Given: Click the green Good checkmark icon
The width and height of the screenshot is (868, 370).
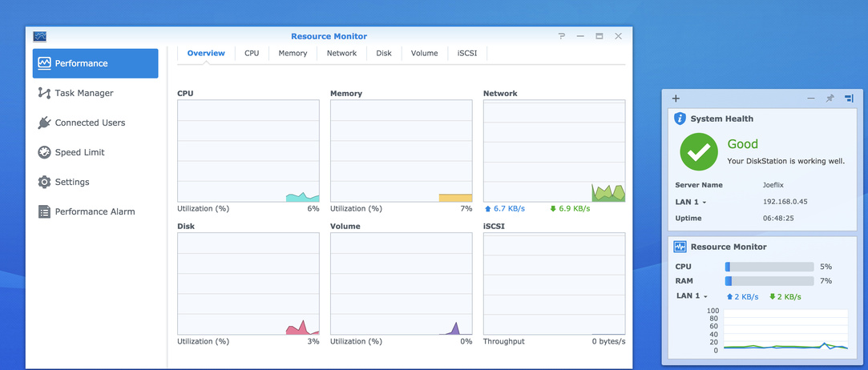Looking at the screenshot, I should 699,151.
